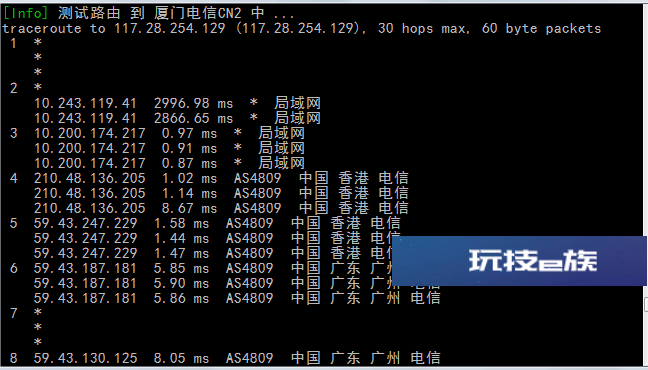Image resolution: width=648 pixels, height=370 pixels.
Task: Select the text 厦门电信CN2 in the header
Action: pyautogui.click(x=198, y=13)
